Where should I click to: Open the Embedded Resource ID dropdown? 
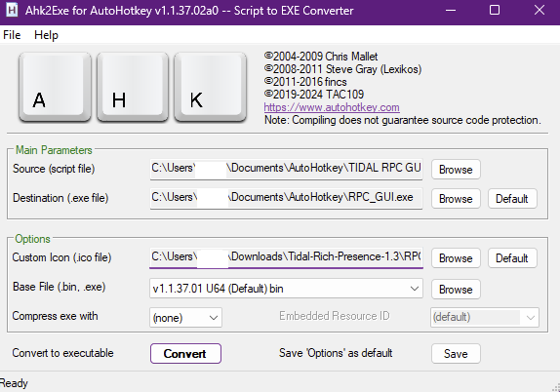(x=485, y=317)
